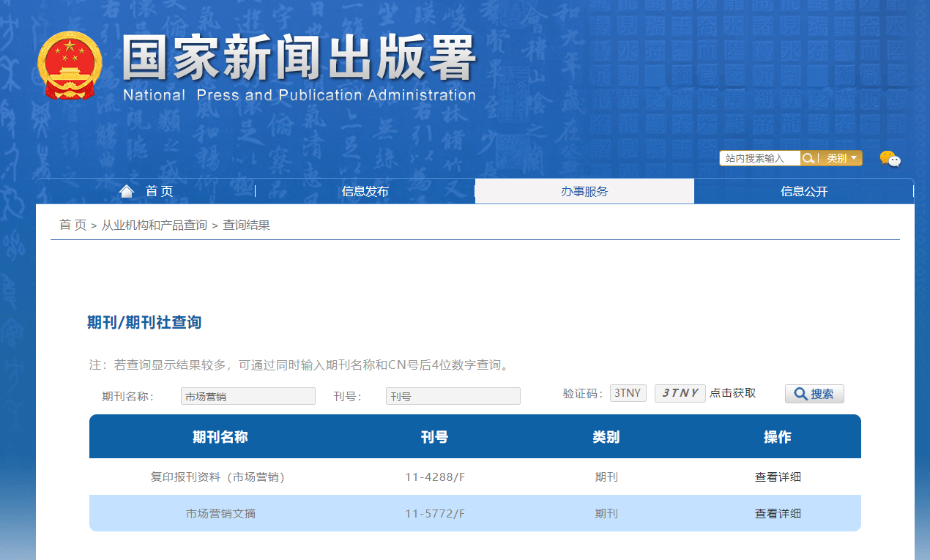This screenshot has width=930, height=560.
Task: Click the 期刊/期刊社查询 heading
Action: (144, 322)
